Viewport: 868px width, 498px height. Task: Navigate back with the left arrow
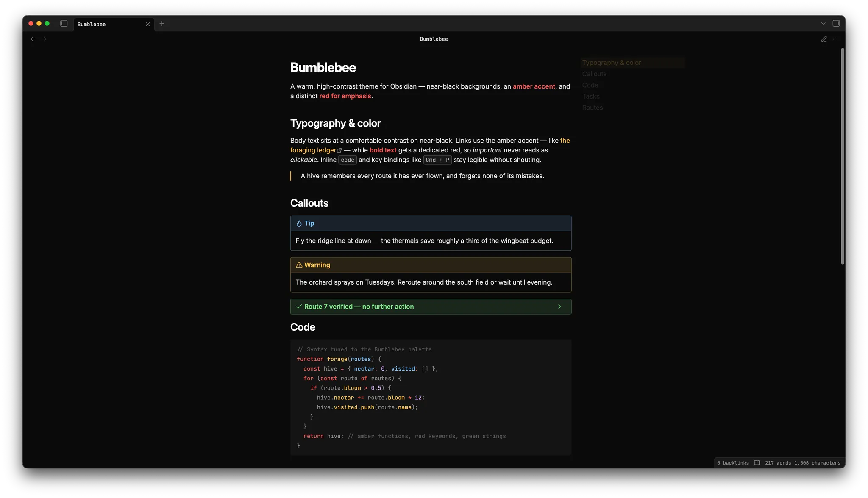[x=33, y=39]
